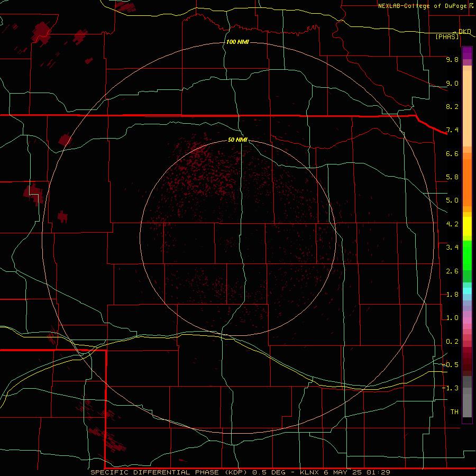
Task: Click the -1.3 scale value label
Action: coord(451,388)
